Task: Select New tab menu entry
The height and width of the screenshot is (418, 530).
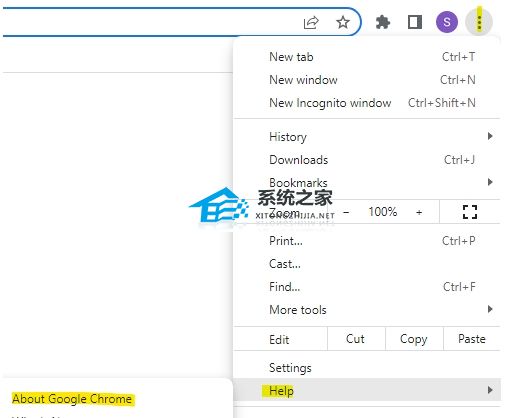Action: [x=366, y=57]
